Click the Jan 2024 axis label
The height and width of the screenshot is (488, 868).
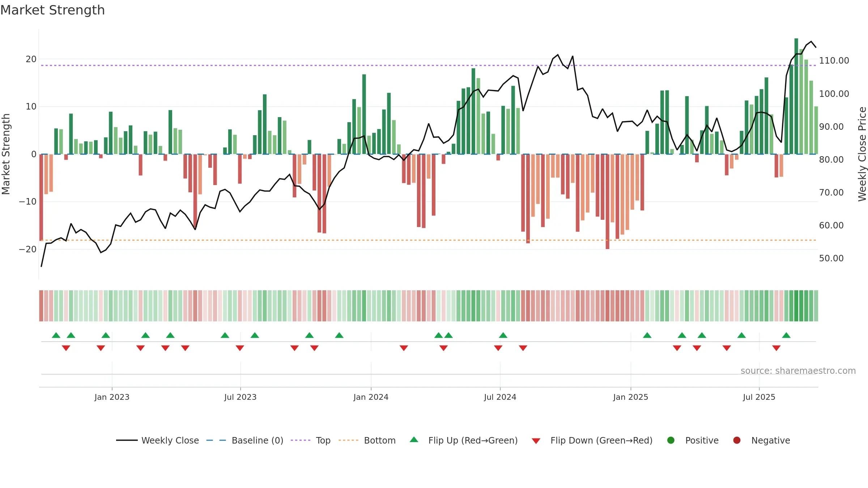(x=371, y=397)
